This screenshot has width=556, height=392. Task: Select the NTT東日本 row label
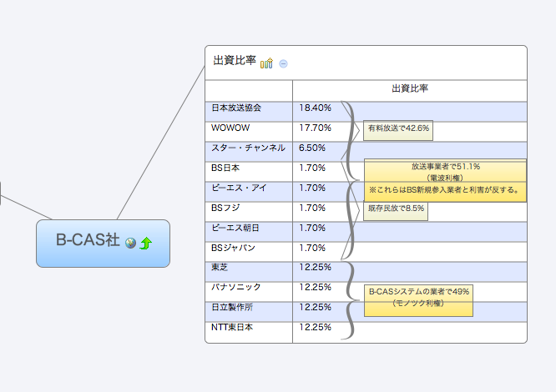point(232,327)
